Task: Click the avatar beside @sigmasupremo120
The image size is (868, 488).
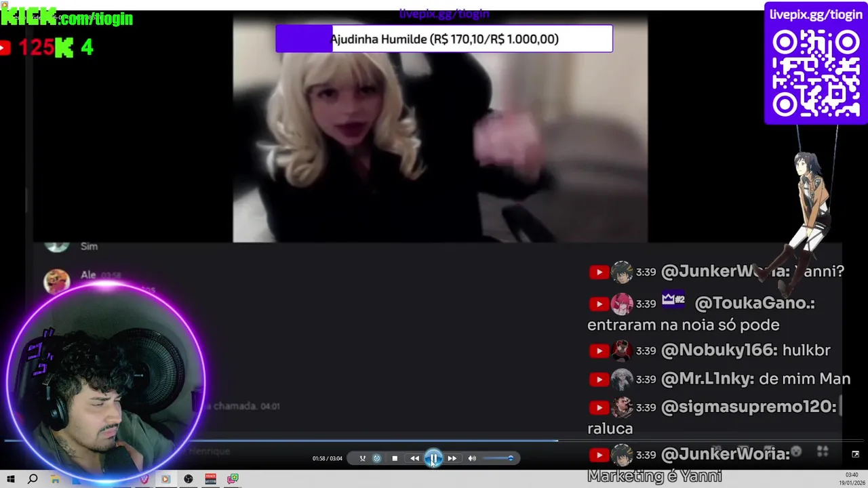Action: click(622, 407)
